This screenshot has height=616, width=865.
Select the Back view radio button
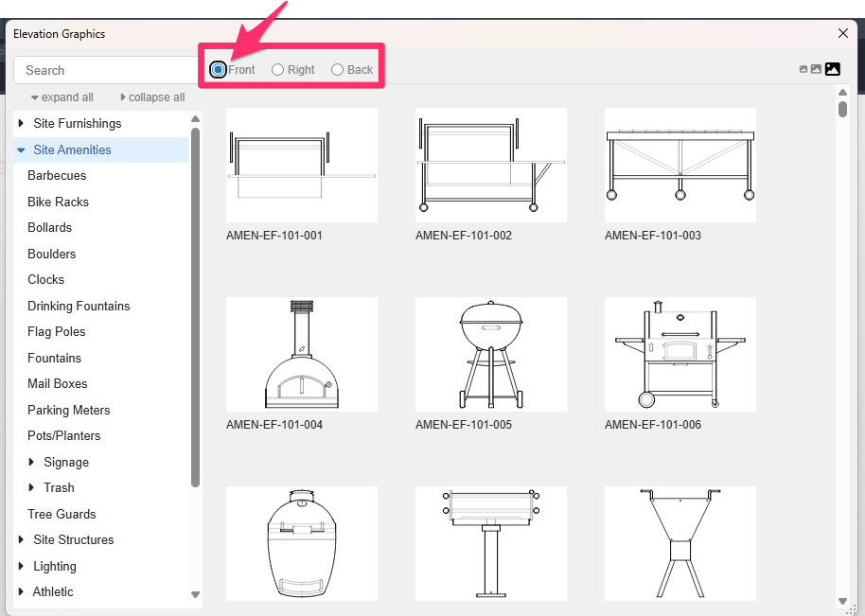[x=337, y=69]
